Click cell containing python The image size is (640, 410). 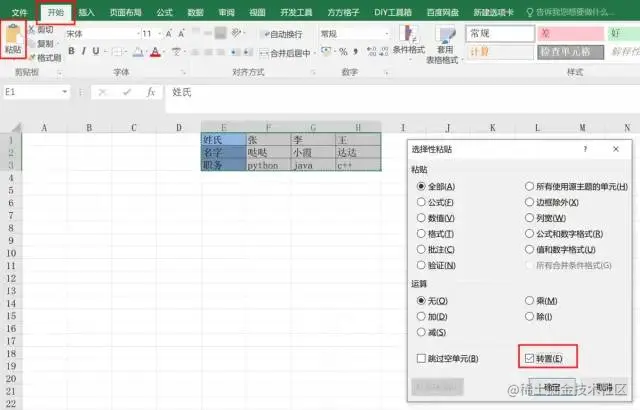pyautogui.click(x=268, y=165)
